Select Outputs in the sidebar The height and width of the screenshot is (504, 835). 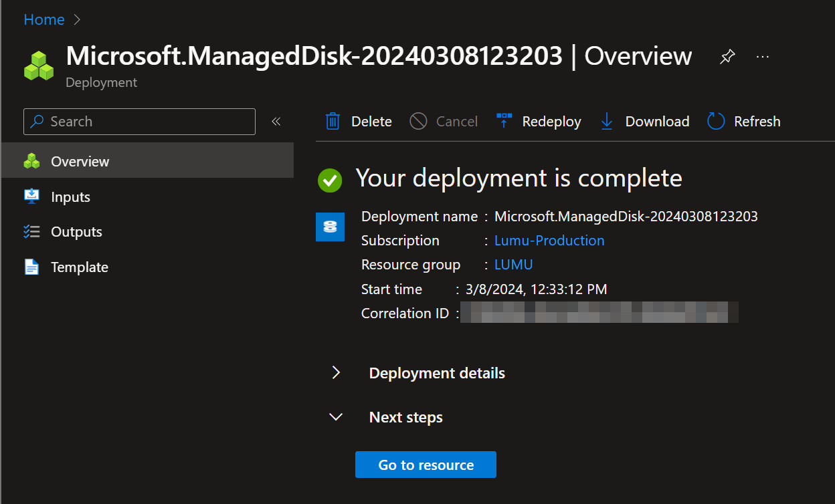point(76,232)
